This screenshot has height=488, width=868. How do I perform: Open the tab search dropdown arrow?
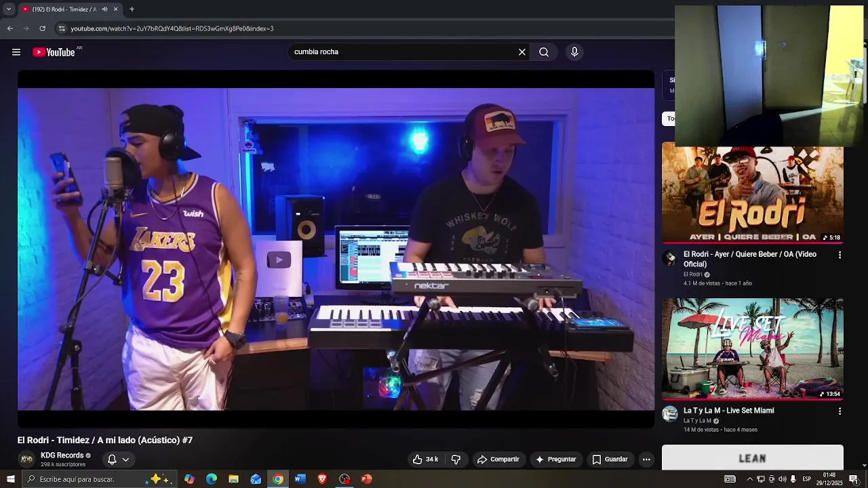(x=9, y=9)
